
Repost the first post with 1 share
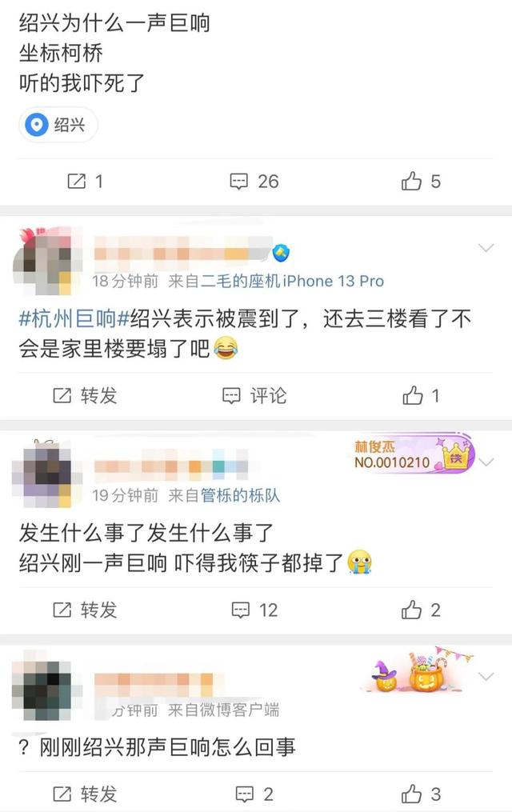(x=85, y=182)
